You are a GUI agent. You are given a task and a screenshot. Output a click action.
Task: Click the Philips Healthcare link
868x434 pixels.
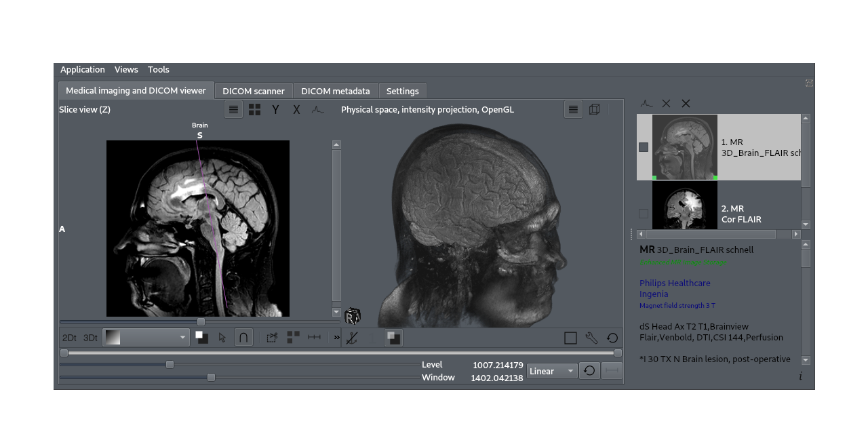[675, 283]
